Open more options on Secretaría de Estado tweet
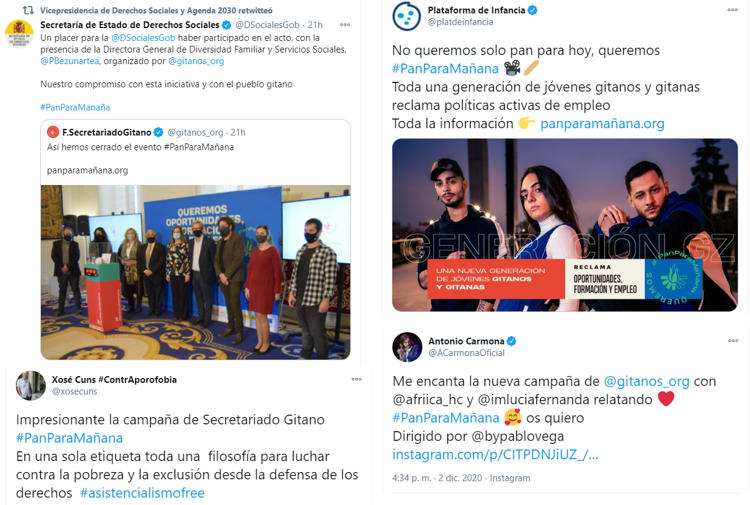Image resolution: width=750 pixels, height=505 pixels. 345,25
